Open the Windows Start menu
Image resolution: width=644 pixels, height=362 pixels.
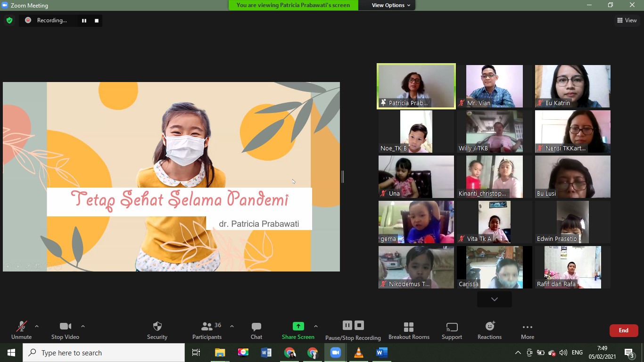pos(11,353)
